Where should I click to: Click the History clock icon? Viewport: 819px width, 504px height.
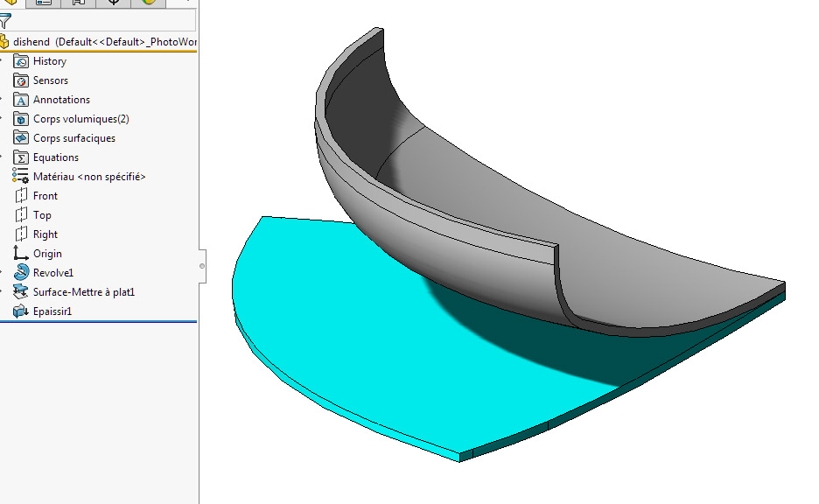coord(19,61)
